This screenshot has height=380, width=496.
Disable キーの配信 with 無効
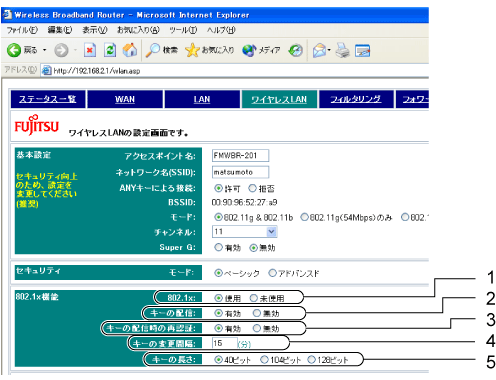pos(256,313)
